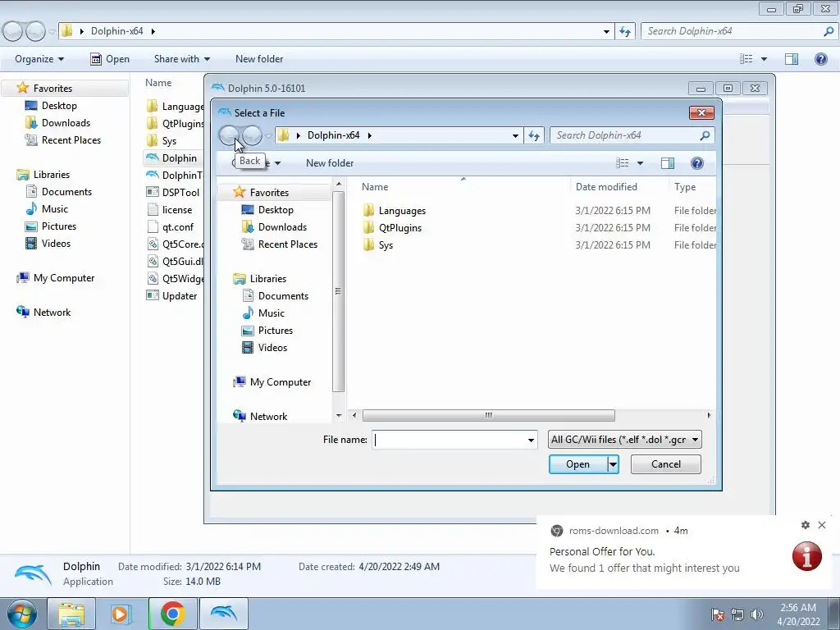Click search magnifier in Select a File dialog
The width and height of the screenshot is (840, 630).
(x=705, y=135)
